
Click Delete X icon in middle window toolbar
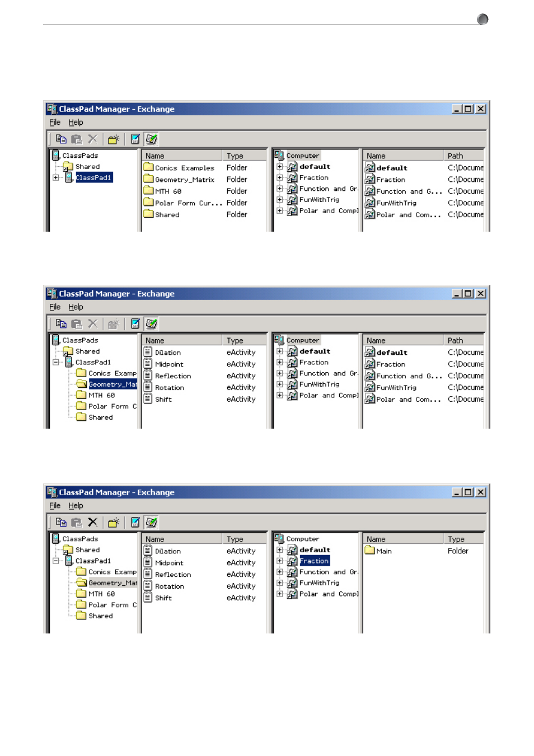pos(93,323)
